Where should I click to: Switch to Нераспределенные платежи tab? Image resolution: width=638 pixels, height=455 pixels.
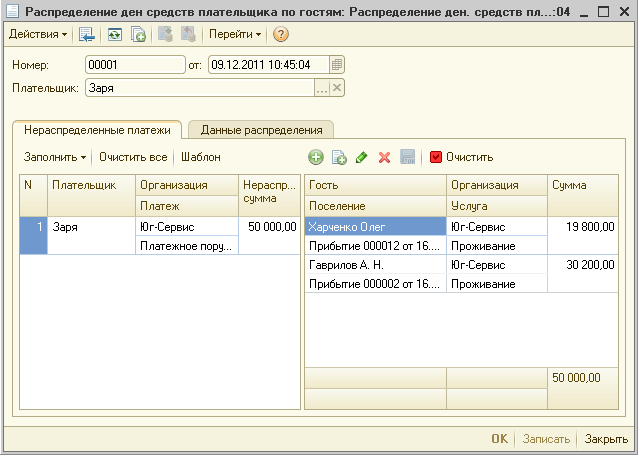click(x=97, y=130)
